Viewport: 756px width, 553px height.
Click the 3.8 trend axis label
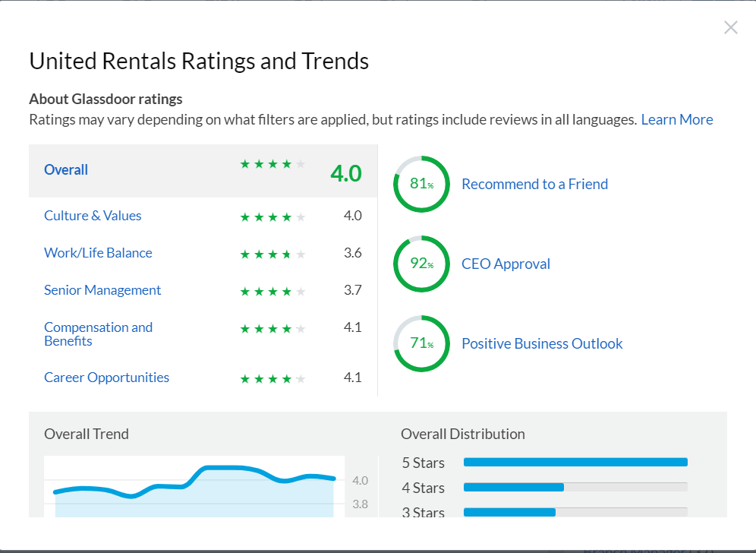[x=360, y=504]
